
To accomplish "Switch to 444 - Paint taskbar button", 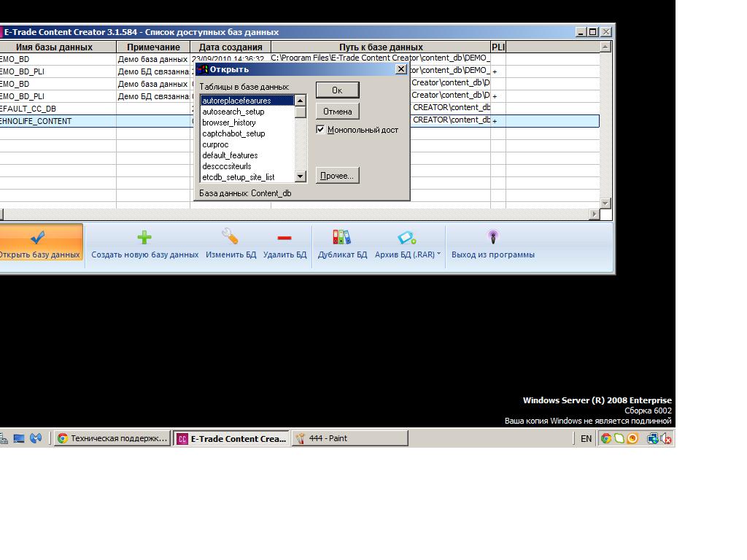I will point(349,438).
